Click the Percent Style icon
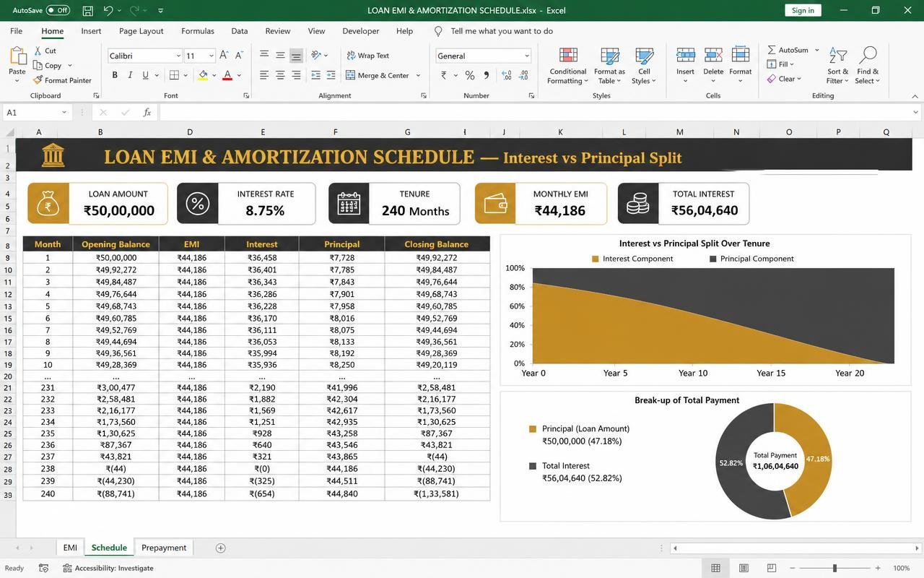The image size is (924, 578). coord(470,75)
